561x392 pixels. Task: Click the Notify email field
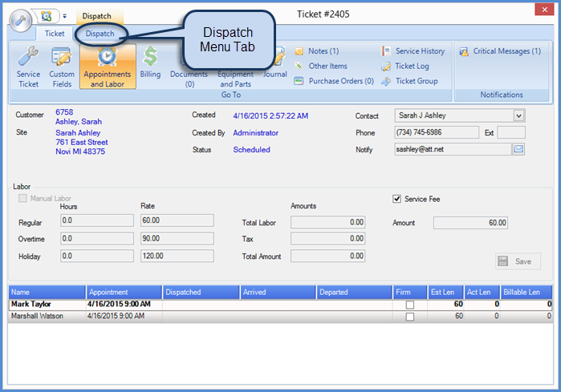tap(453, 149)
